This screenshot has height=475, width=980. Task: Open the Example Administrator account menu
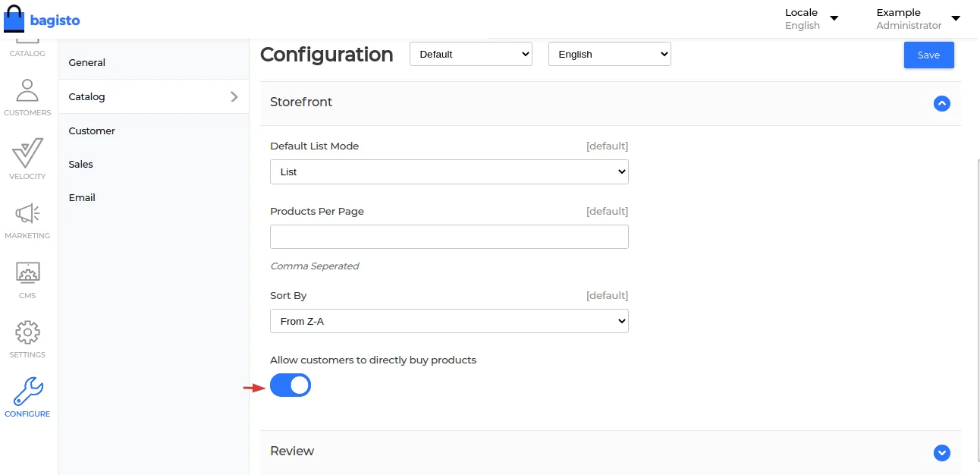[x=917, y=19]
